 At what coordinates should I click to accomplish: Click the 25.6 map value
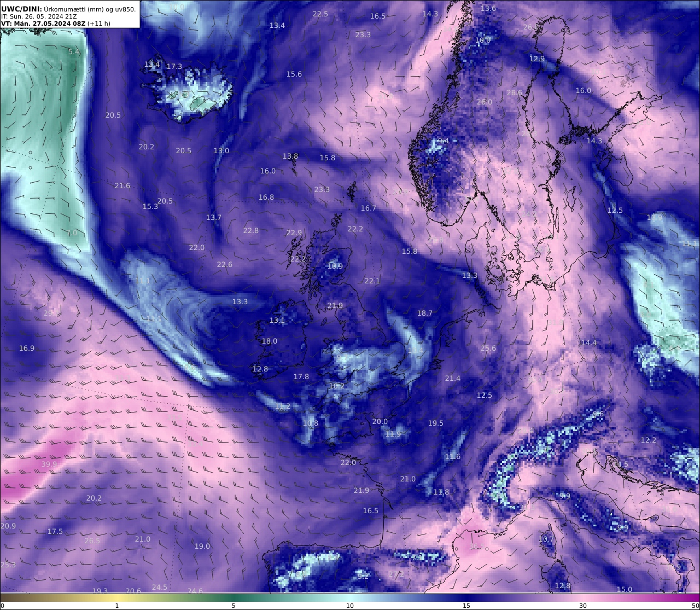[488, 348]
